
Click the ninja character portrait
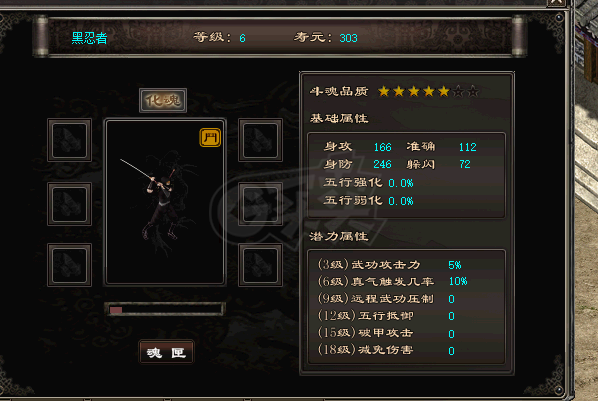(x=165, y=202)
